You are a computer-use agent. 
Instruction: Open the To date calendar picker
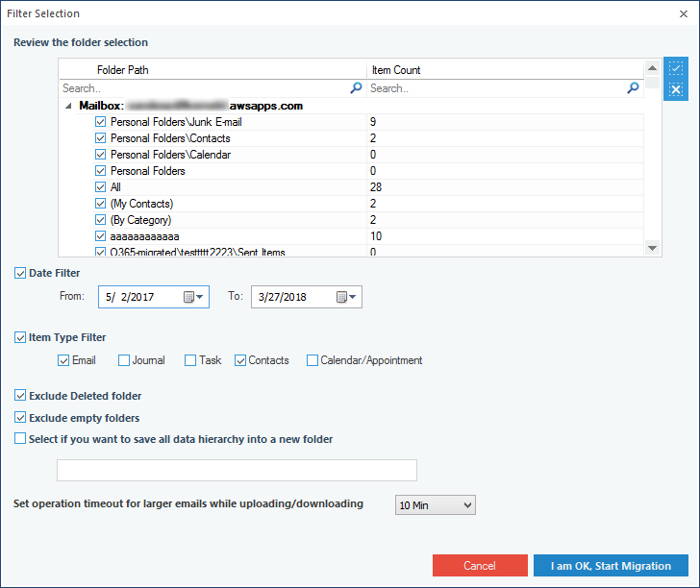pos(347,298)
